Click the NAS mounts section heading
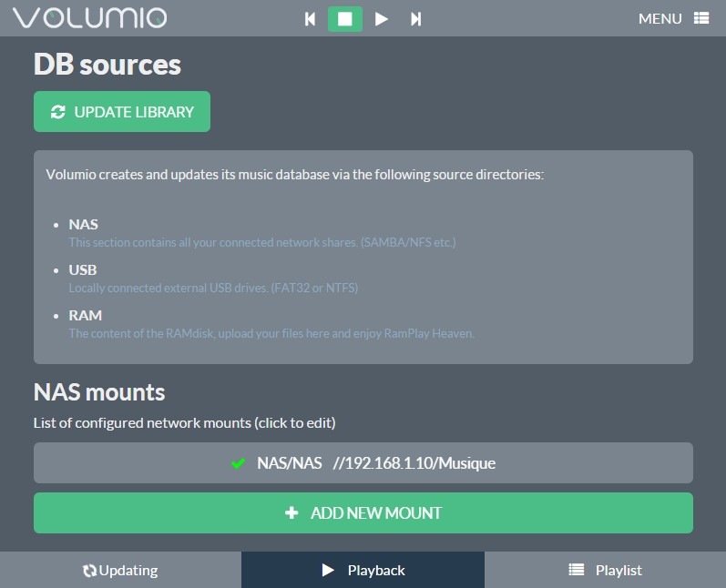 point(99,392)
